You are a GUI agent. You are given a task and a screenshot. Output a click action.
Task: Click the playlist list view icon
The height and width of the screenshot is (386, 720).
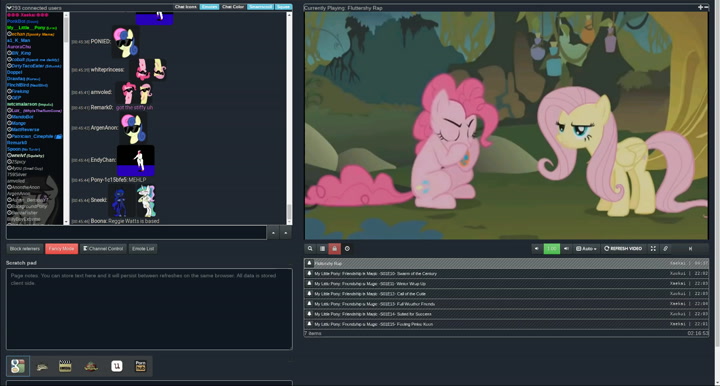pyautogui.click(x=322, y=248)
